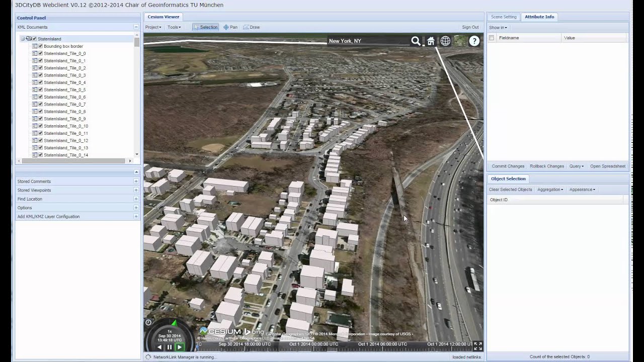Toggle StatenIsland_Tile_0_5 checkbox
The height and width of the screenshot is (362, 644).
point(41,89)
